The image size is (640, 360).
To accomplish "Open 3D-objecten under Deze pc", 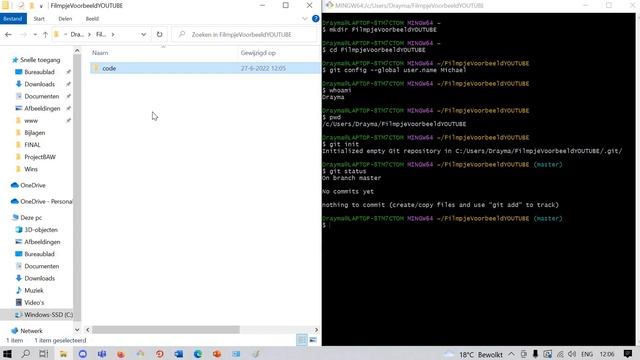I will click(x=41, y=230).
